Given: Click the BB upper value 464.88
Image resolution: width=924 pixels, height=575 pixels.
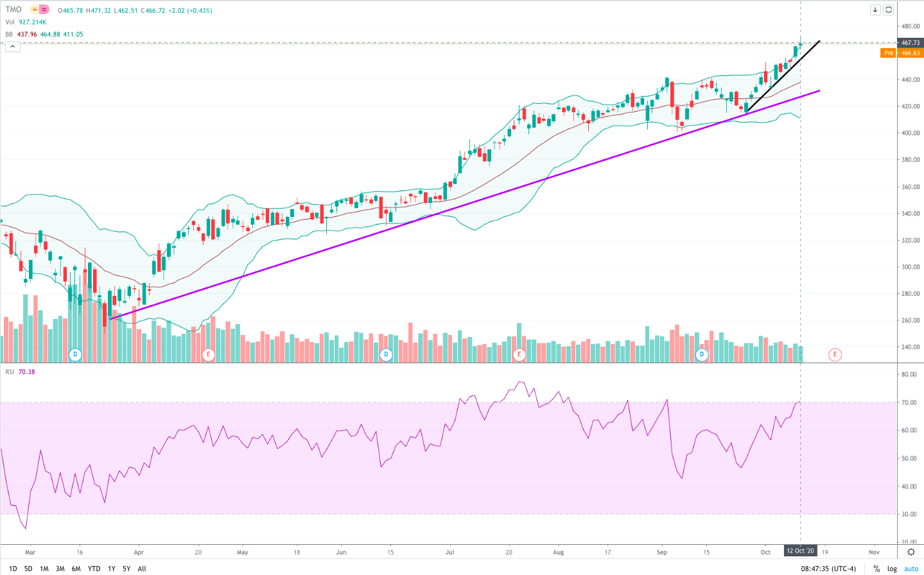Looking at the screenshot, I should [x=50, y=34].
